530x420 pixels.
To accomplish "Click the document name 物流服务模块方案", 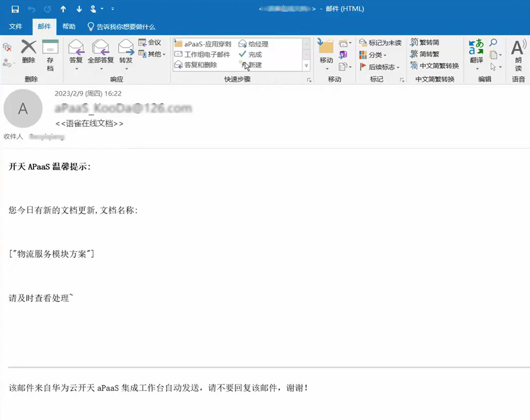I will [52, 254].
